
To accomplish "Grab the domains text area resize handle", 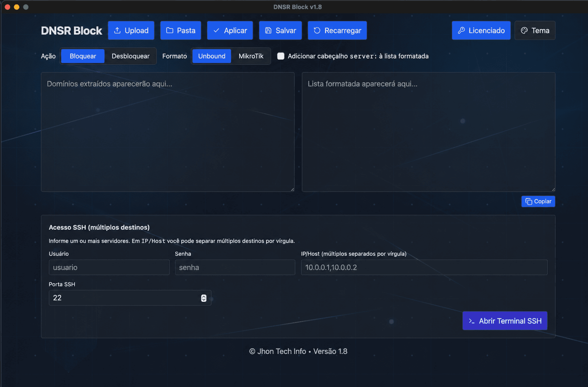I will pyautogui.click(x=292, y=190).
